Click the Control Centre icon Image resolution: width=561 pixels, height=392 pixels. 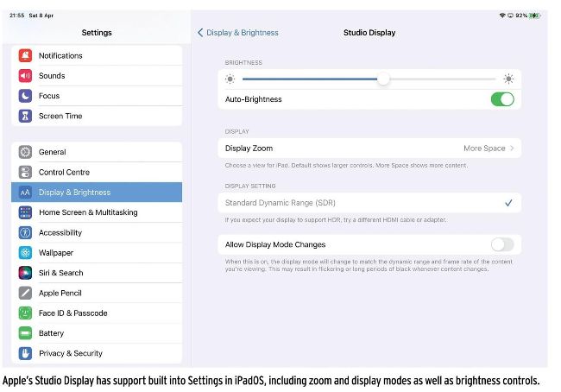click(25, 172)
